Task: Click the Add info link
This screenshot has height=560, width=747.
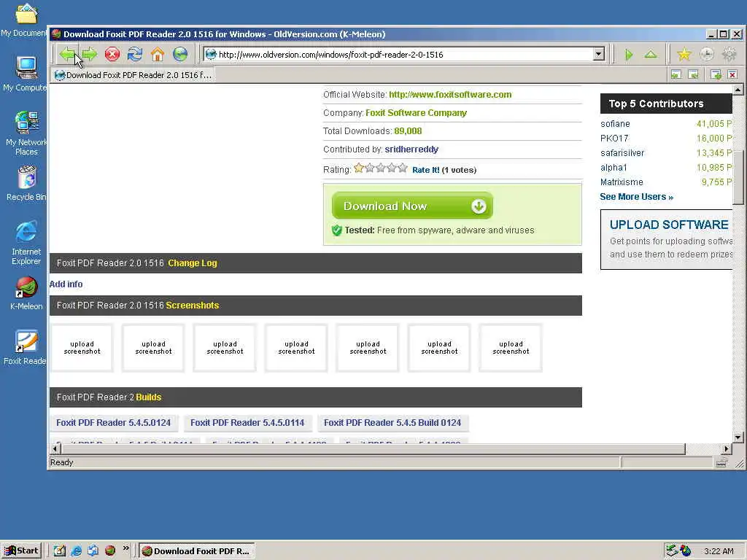Action: click(x=66, y=284)
